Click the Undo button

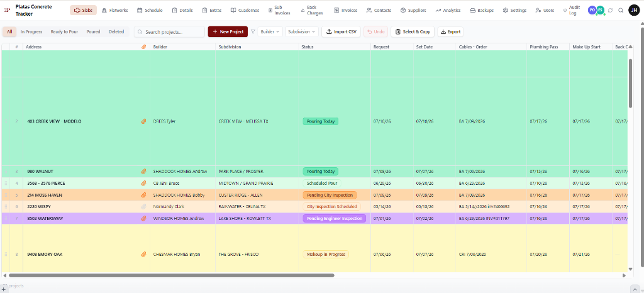tap(375, 31)
